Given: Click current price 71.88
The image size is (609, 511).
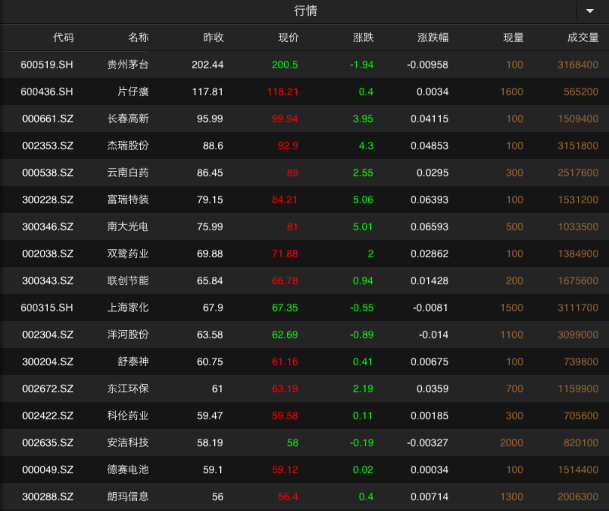Looking at the screenshot, I should [x=285, y=254].
